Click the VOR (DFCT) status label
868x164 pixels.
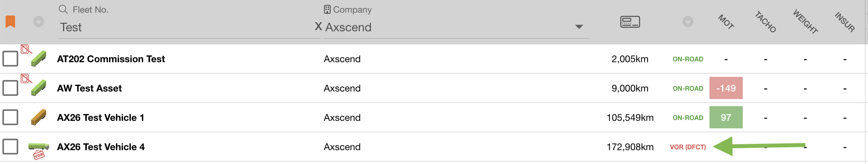[x=688, y=147]
